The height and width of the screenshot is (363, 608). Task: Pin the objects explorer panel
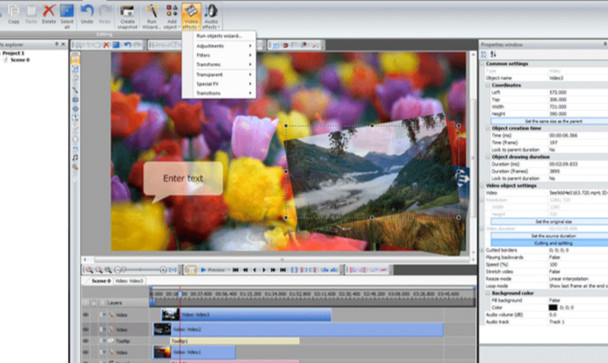[57, 44]
